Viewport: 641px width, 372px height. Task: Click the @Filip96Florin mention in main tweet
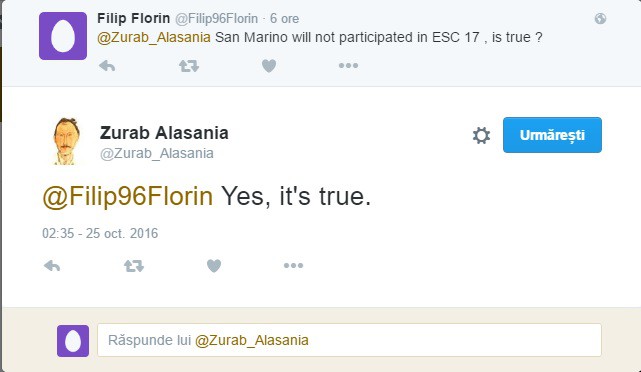pos(128,196)
